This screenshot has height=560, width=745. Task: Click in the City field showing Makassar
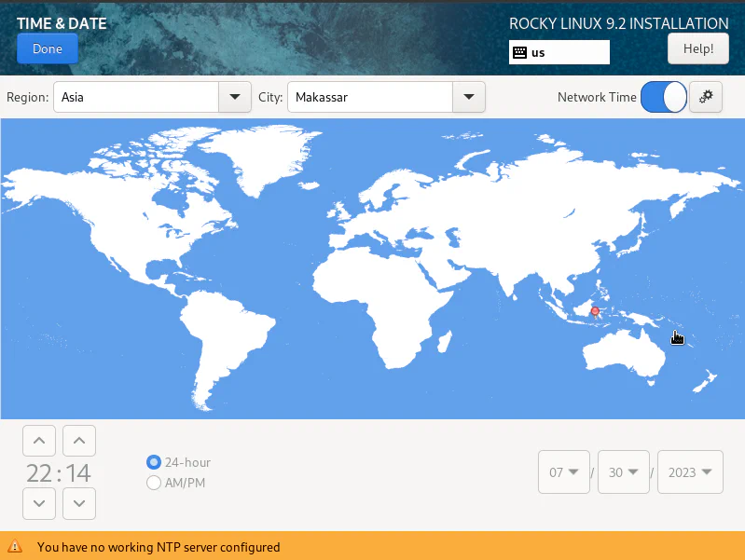[x=370, y=97]
